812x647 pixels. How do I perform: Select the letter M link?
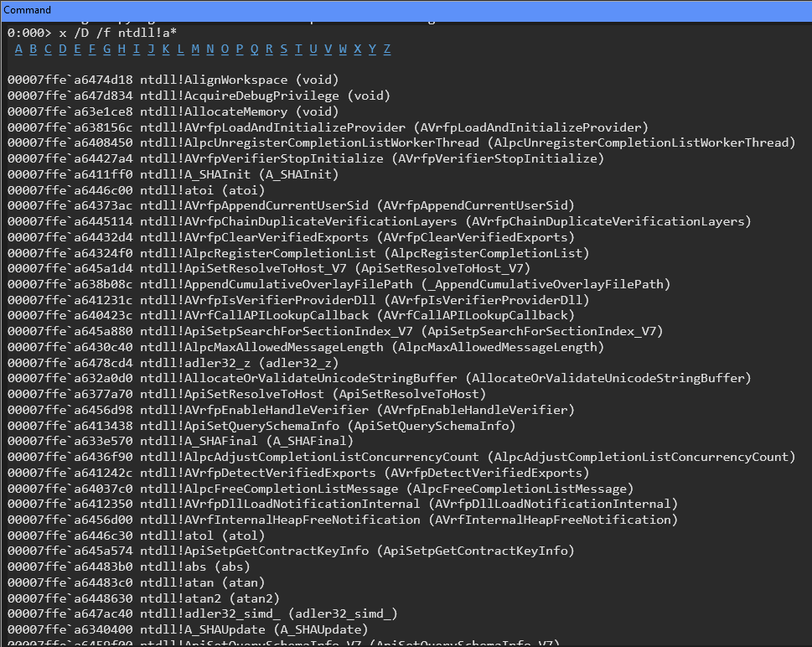coord(195,49)
